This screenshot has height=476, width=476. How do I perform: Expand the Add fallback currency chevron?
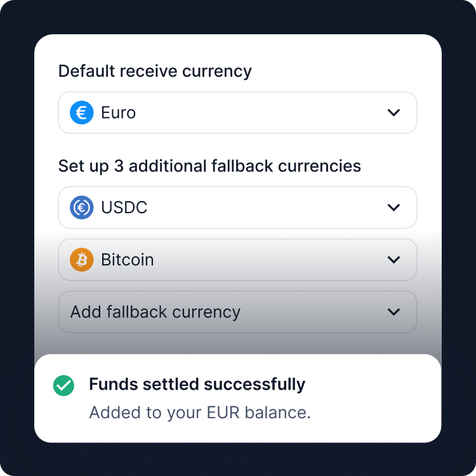click(393, 312)
